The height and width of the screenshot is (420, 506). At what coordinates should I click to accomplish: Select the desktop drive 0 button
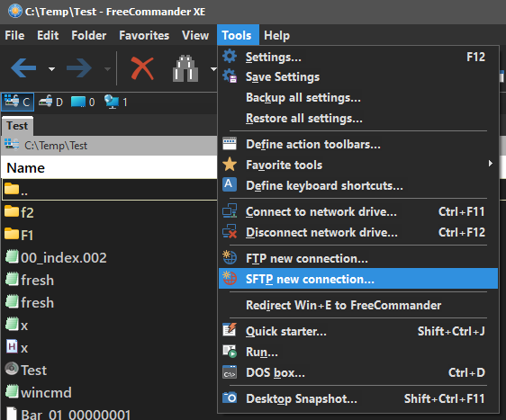[x=83, y=102]
